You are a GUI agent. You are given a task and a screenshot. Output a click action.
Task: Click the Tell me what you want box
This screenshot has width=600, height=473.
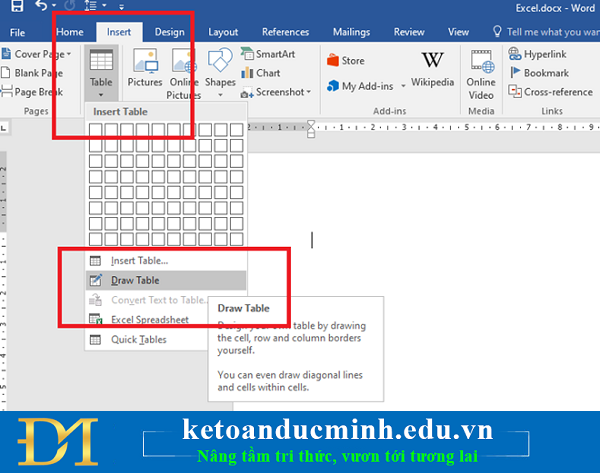pyautogui.click(x=546, y=32)
